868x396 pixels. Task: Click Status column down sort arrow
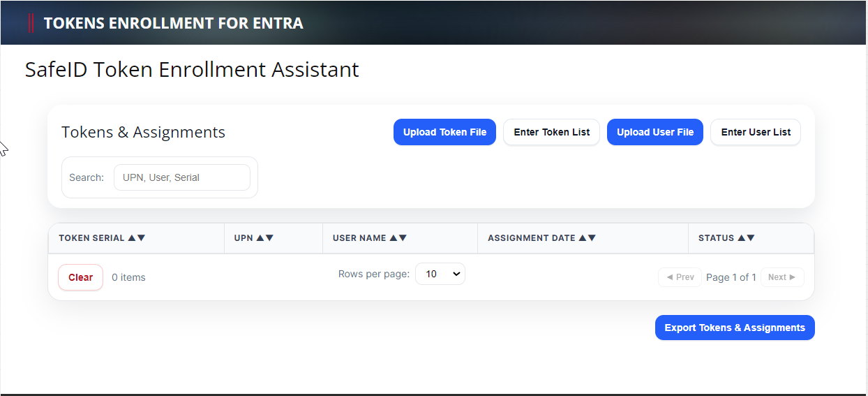pyautogui.click(x=751, y=238)
